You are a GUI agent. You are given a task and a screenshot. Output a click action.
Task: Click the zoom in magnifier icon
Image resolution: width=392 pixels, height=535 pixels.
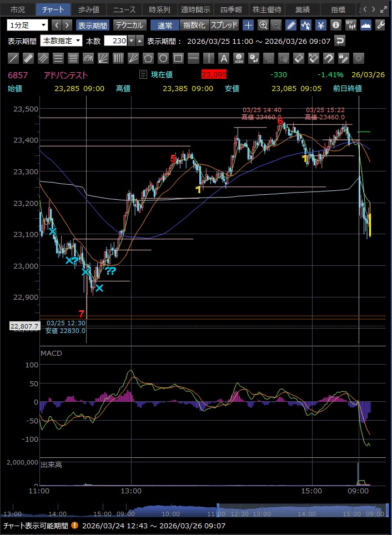(263, 25)
